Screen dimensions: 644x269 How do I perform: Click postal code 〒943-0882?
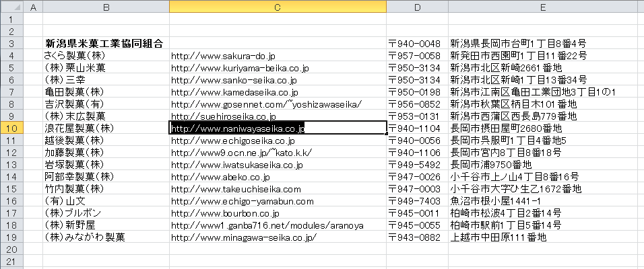tap(414, 237)
